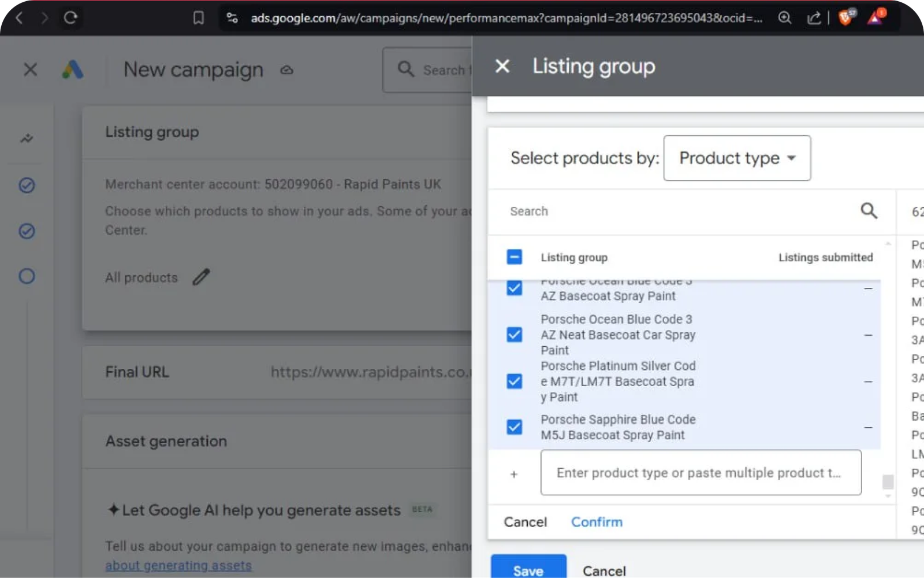
Task: Close the New campaign editor with X
Action: pyautogui.click(x=31, y=69)
